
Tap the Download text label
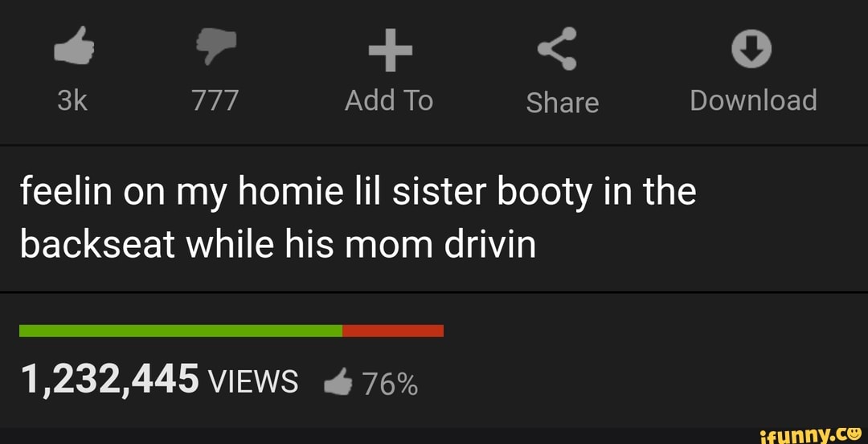[x=753, y=100]
